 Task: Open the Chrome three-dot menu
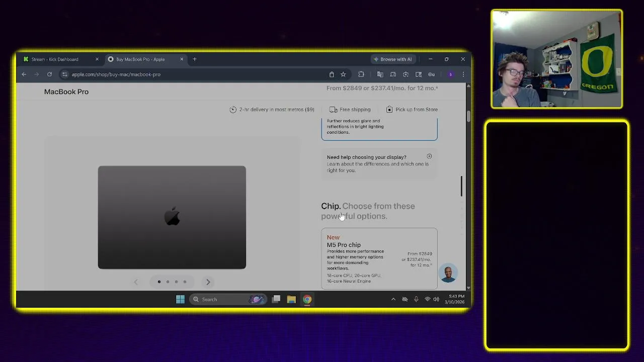(463, 74)
